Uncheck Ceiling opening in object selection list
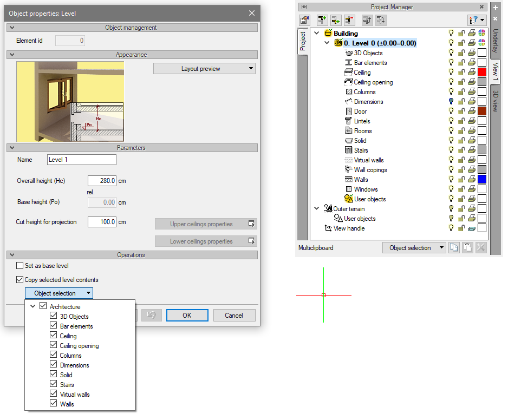Image resolution: width=508 pixels, height=420 pixels. [x=54, y=345]
